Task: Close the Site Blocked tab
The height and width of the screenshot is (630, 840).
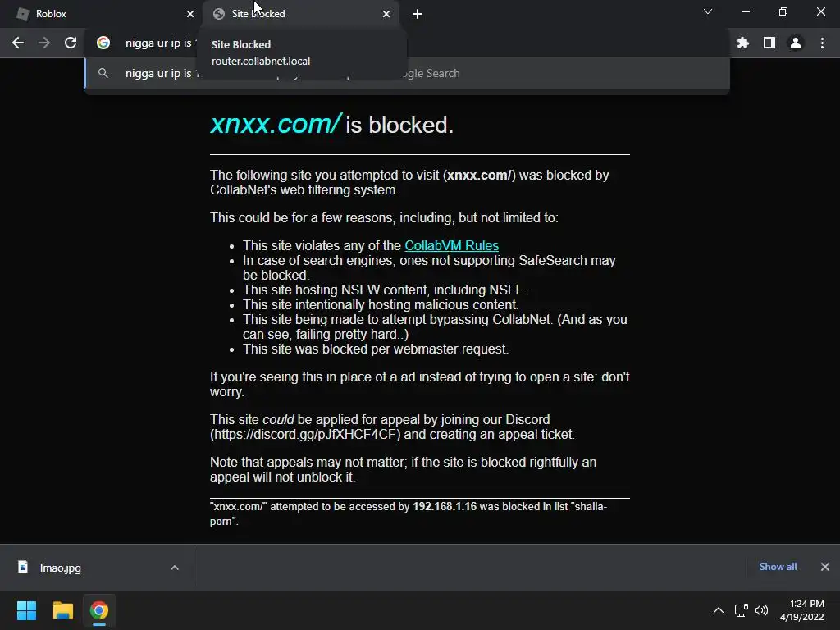Action: point(386,14)
